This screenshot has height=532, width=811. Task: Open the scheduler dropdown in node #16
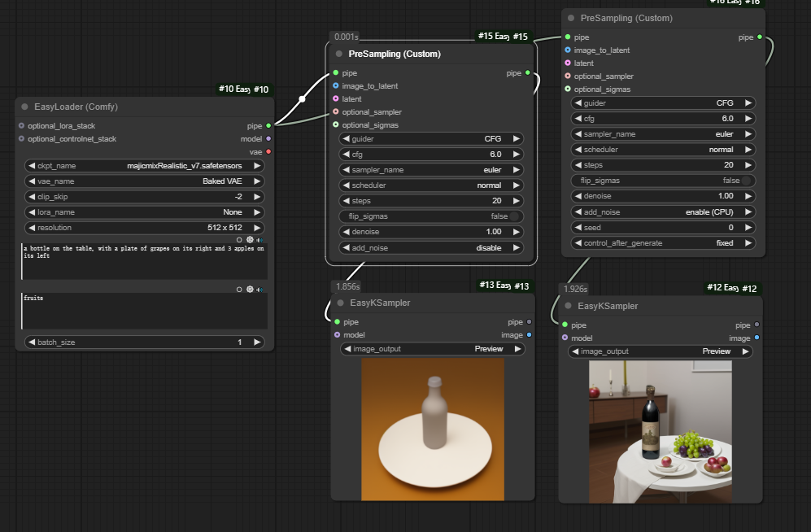point(663,150)
